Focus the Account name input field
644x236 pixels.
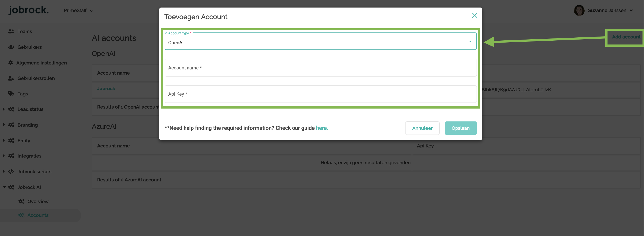coord(320,68)
